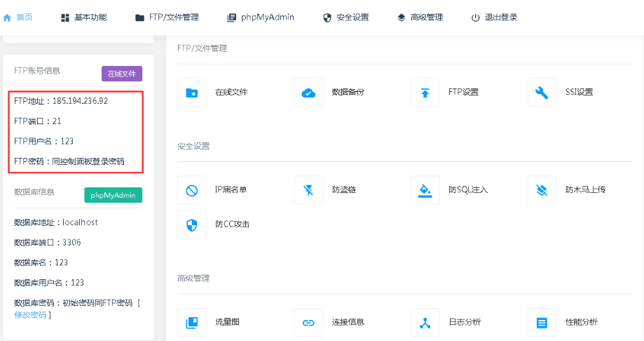Click the FTP密码 line
The width and height of the screenshot is (644, 341).
tap(69, 161)
